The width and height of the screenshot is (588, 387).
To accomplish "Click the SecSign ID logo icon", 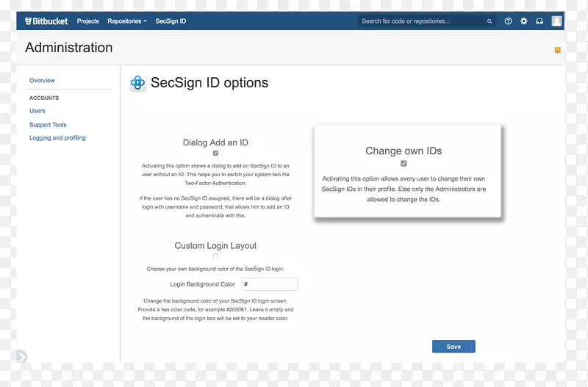I will pyautogui.click(x=137, y=83).
